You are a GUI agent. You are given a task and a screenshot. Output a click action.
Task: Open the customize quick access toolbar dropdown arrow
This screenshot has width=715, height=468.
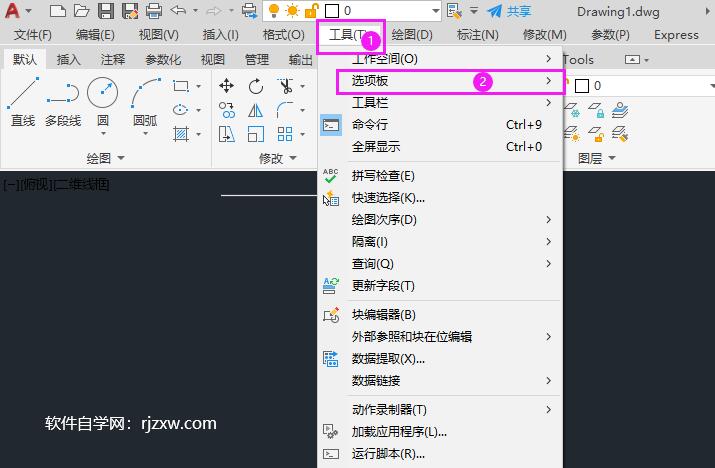474,10
